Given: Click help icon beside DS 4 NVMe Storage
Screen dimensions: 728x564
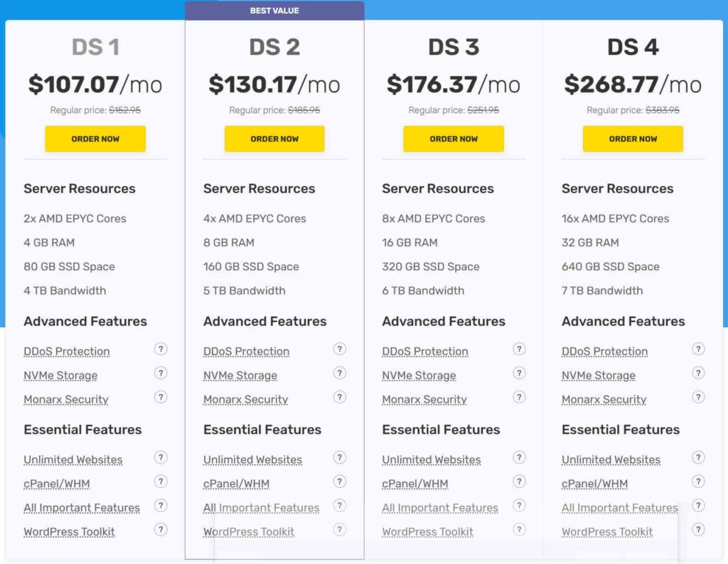Looking at the screenshot, I should coord(699,373).
